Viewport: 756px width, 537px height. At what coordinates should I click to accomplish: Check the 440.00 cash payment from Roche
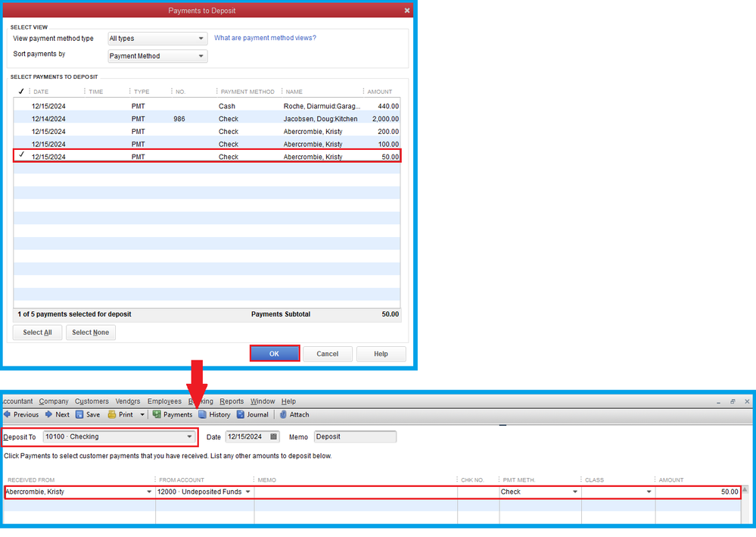coord(21,106)
